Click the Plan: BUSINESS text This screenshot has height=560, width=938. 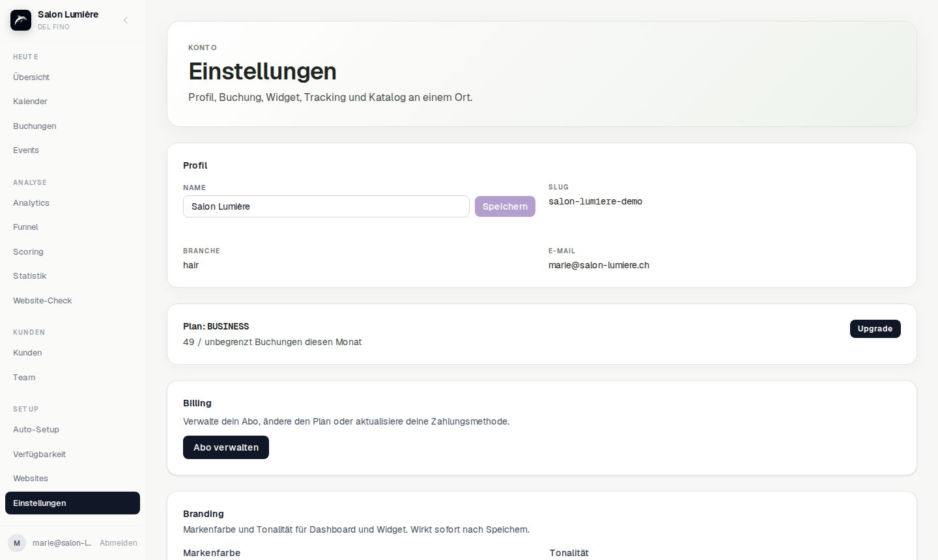216,326
